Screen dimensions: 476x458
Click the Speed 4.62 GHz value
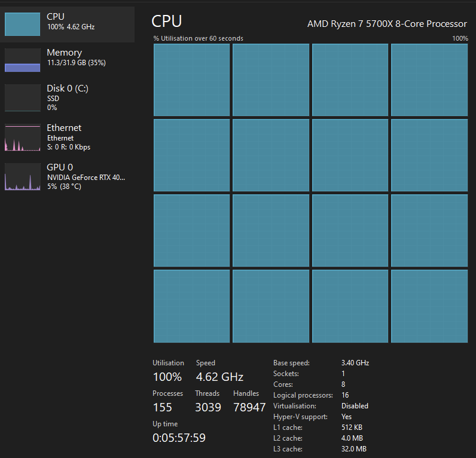click(x=219, y=377)
